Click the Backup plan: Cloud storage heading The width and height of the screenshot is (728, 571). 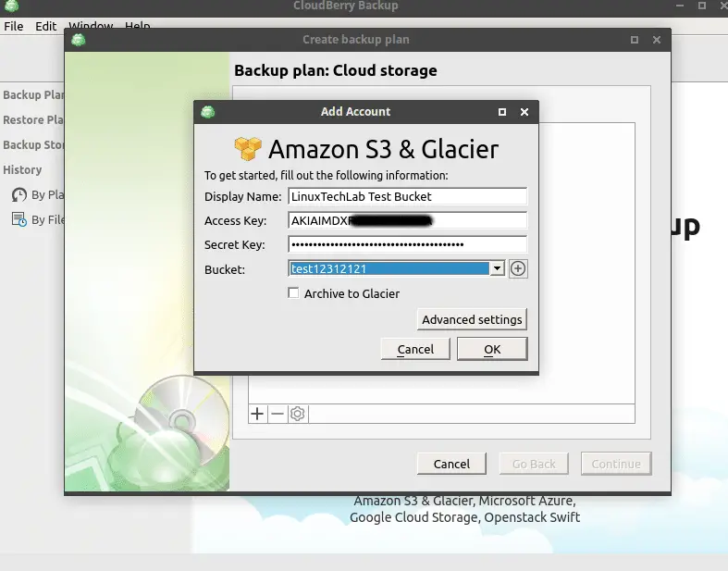[335, 70]
